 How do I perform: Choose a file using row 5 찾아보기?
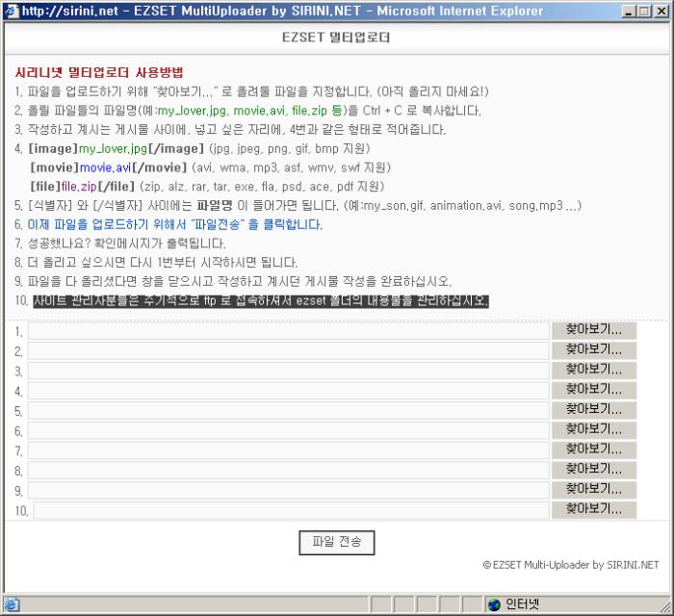pos(593,410)
